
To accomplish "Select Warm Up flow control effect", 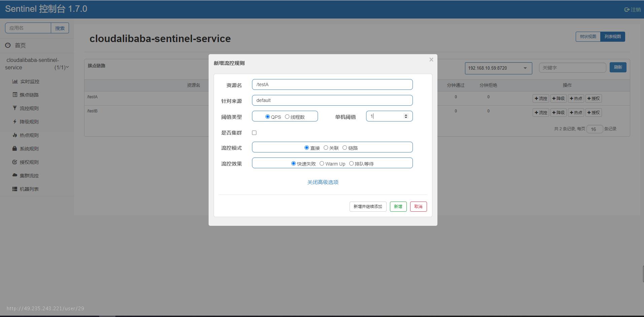I will (x=322, y=164).
